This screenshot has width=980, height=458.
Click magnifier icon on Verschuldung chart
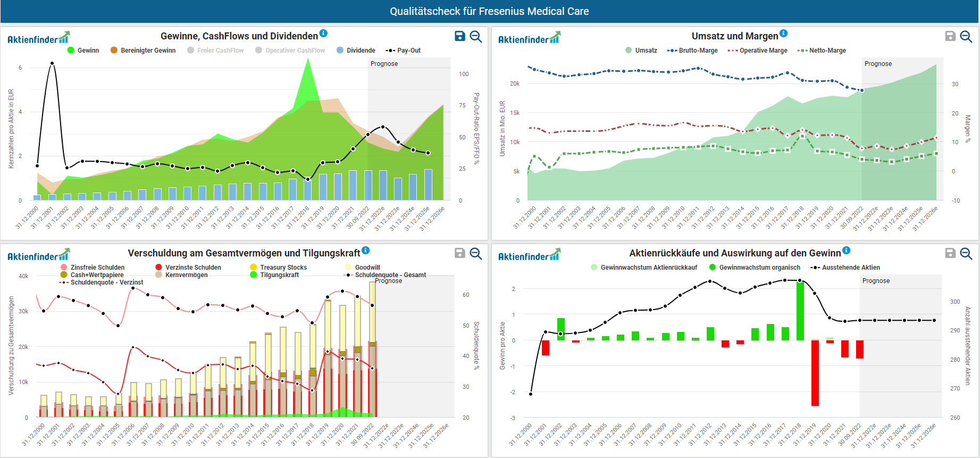coord(476,253)
